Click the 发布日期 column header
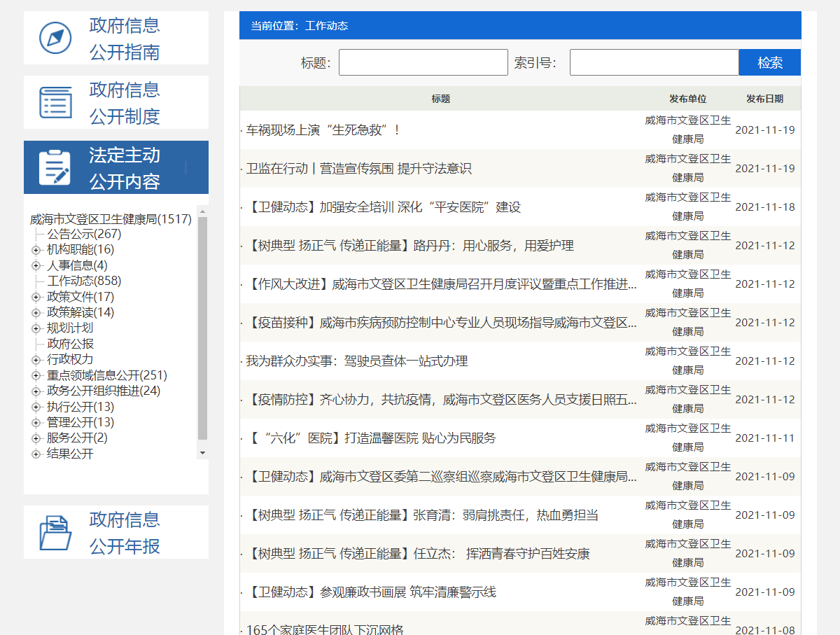Viewport: 840px width, 635px height. 764,99
